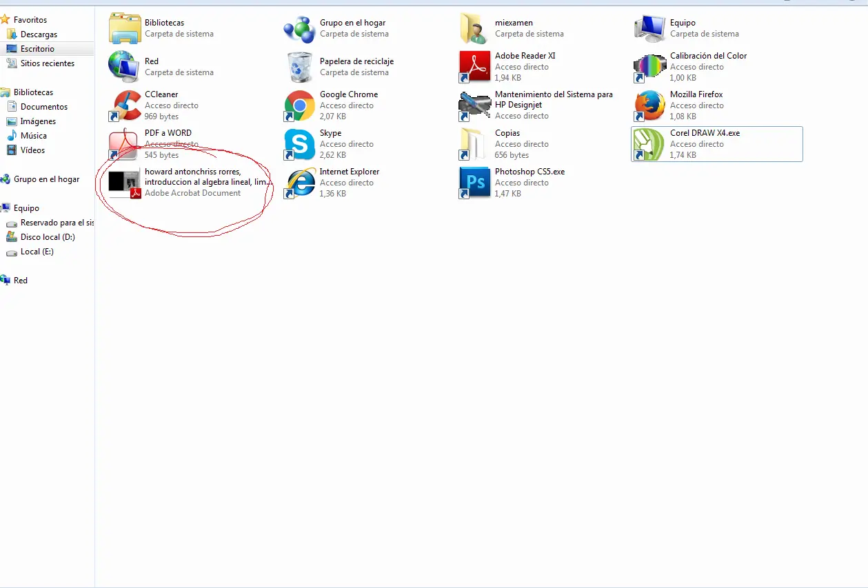Click the "Adobe Acrobat Document" type label
Screen dimensions: 868x588
pos(192,193)
